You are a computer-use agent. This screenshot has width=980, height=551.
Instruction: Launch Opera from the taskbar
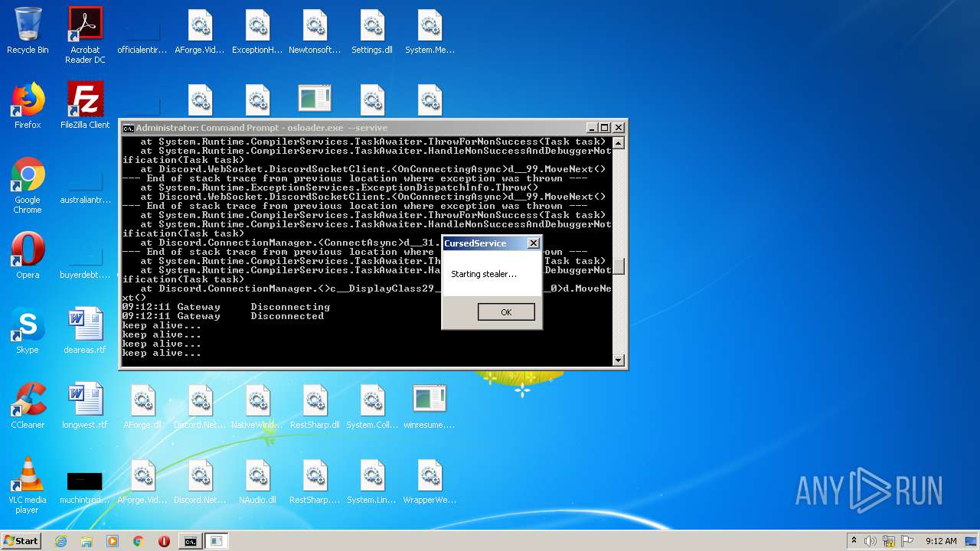[164, 541]
